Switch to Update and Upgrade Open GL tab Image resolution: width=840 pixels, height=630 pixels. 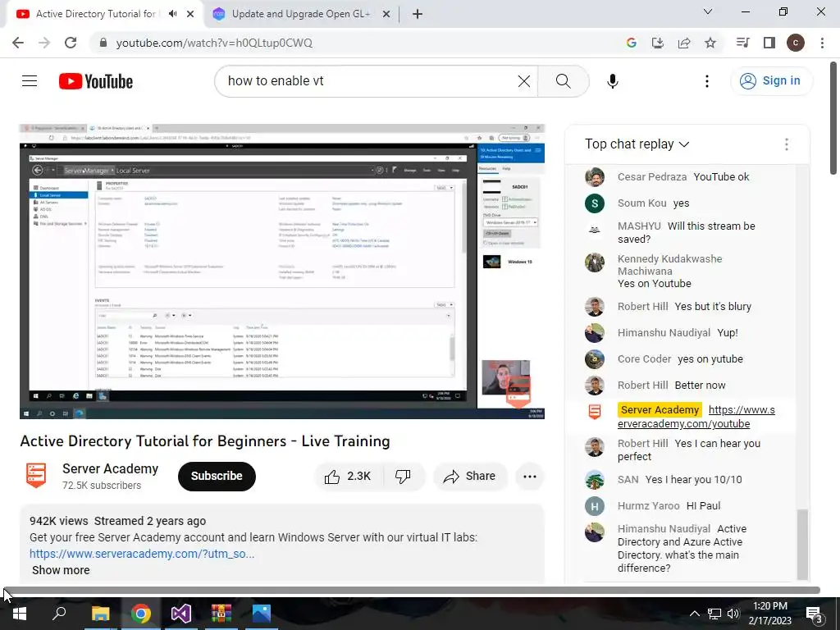[x=301, y=14]
